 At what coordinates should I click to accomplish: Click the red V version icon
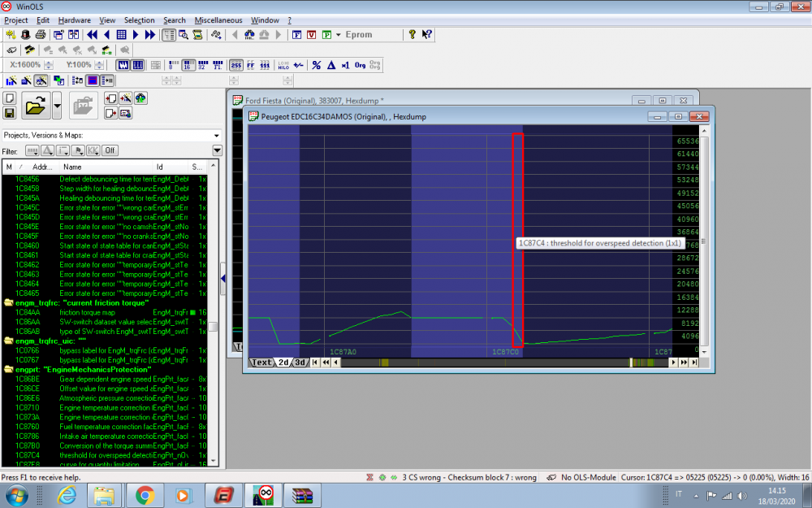coord(312,35)
